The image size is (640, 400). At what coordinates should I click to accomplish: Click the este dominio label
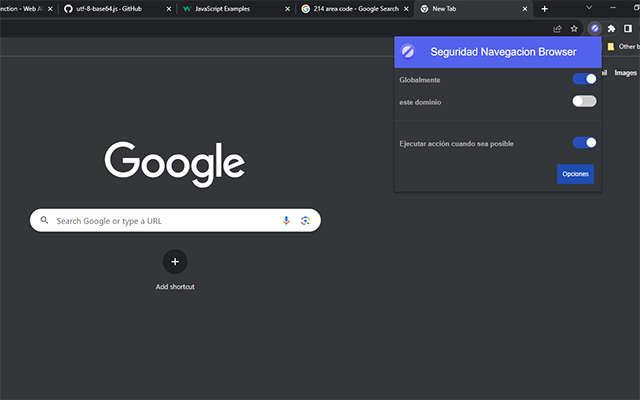pyautogui.click(x=420, y=102)
